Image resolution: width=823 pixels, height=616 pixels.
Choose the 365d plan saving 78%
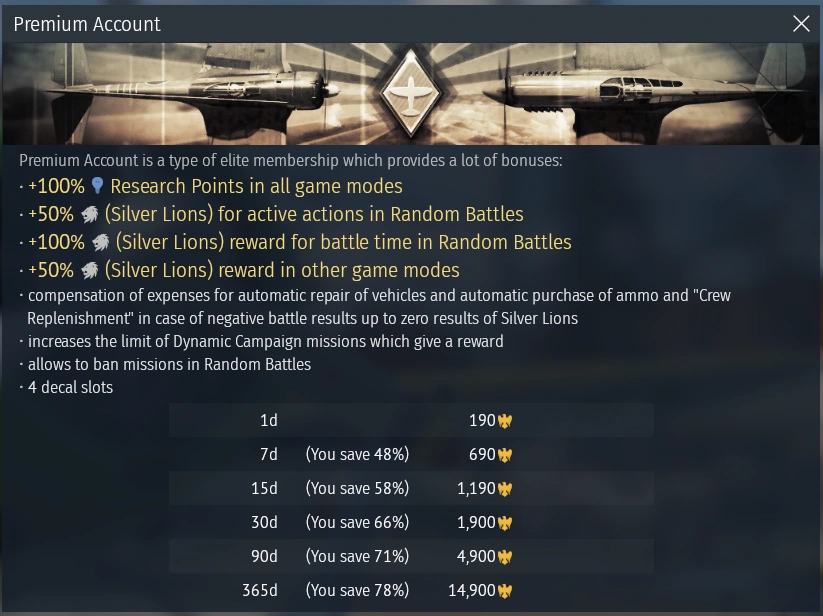[x=411, y=591]
